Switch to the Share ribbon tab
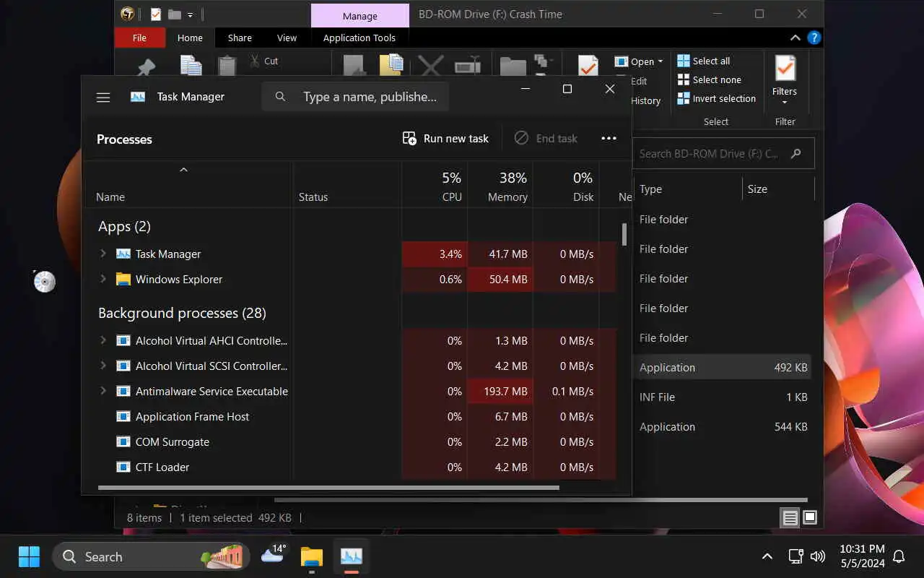 (x=240, y=38)
